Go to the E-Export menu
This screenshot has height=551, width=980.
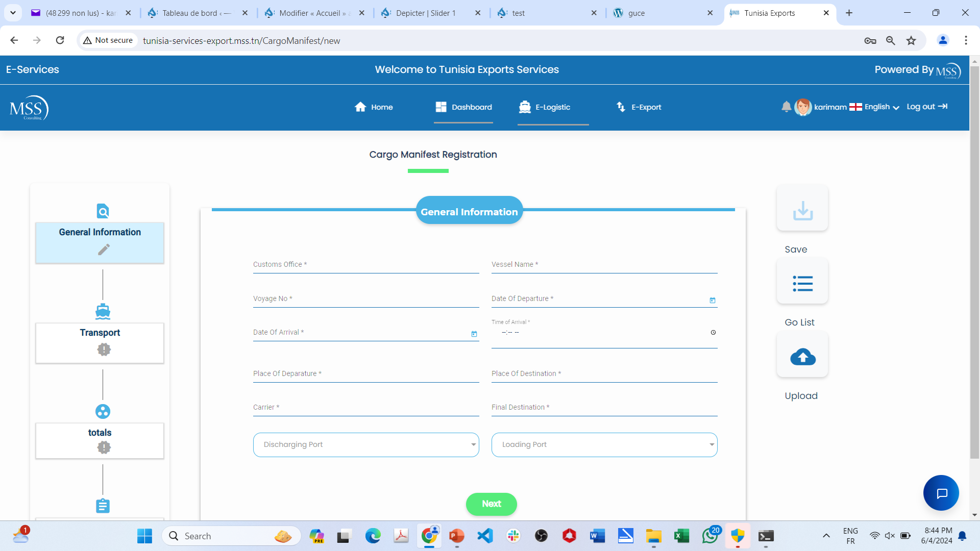click(639, 107)
